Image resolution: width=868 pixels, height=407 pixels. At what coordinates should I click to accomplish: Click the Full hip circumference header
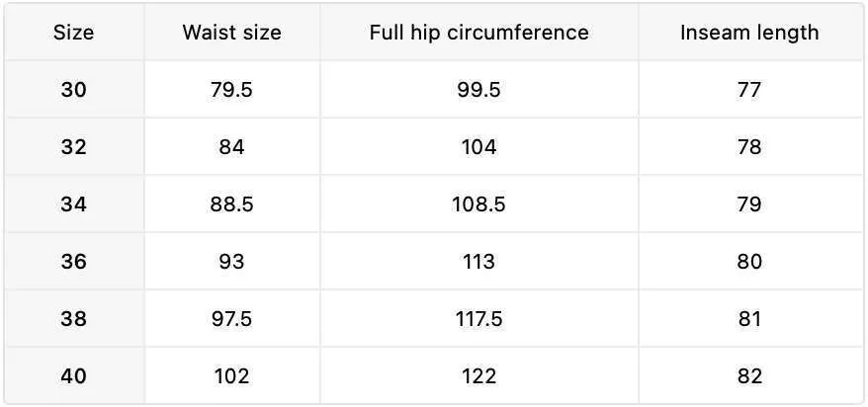tap(478, 33)
